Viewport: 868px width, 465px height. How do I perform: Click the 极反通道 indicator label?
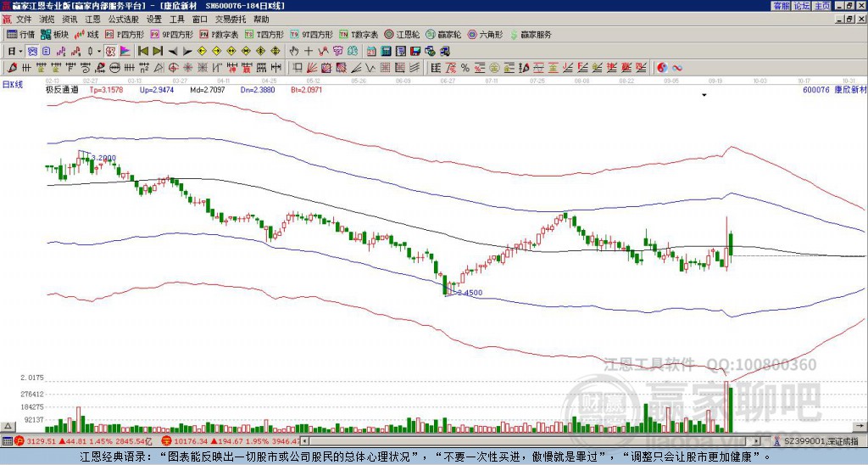pyautogui.click(x=62, y=89)
